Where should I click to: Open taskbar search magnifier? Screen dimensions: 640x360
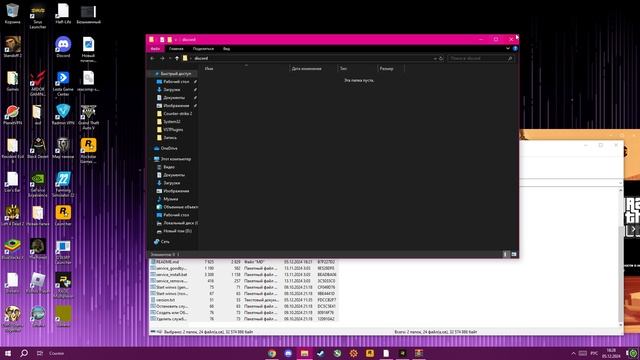tap(24, 353)
